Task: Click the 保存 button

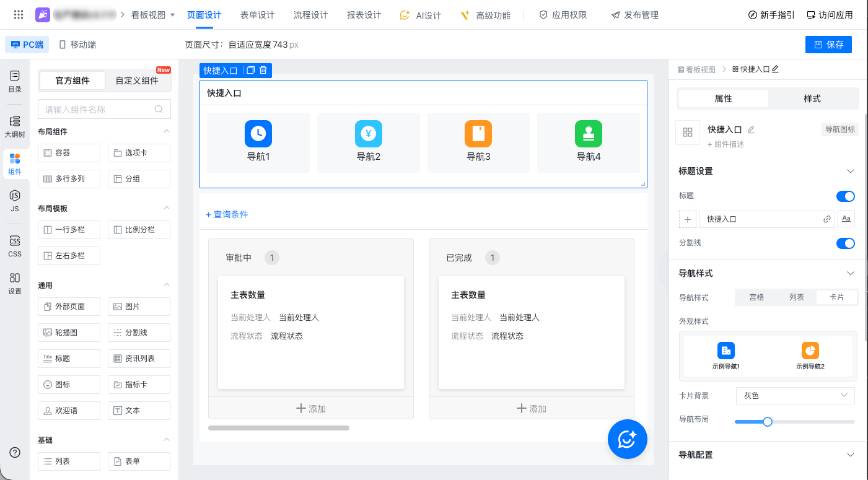Action: click(828, 45)
